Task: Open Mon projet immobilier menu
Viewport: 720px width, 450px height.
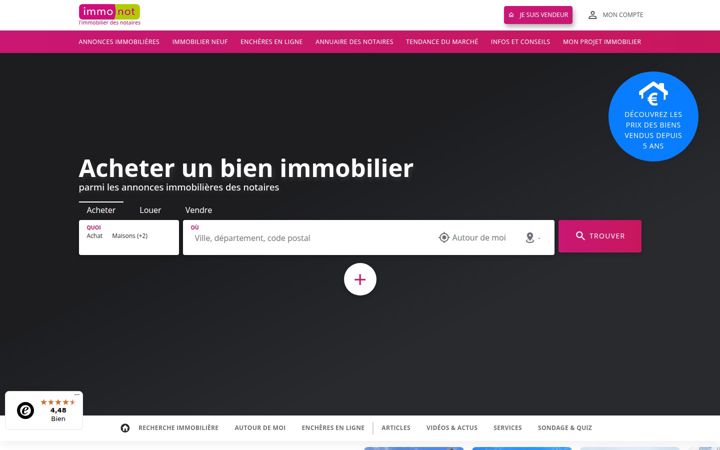Action: [602, 42]
